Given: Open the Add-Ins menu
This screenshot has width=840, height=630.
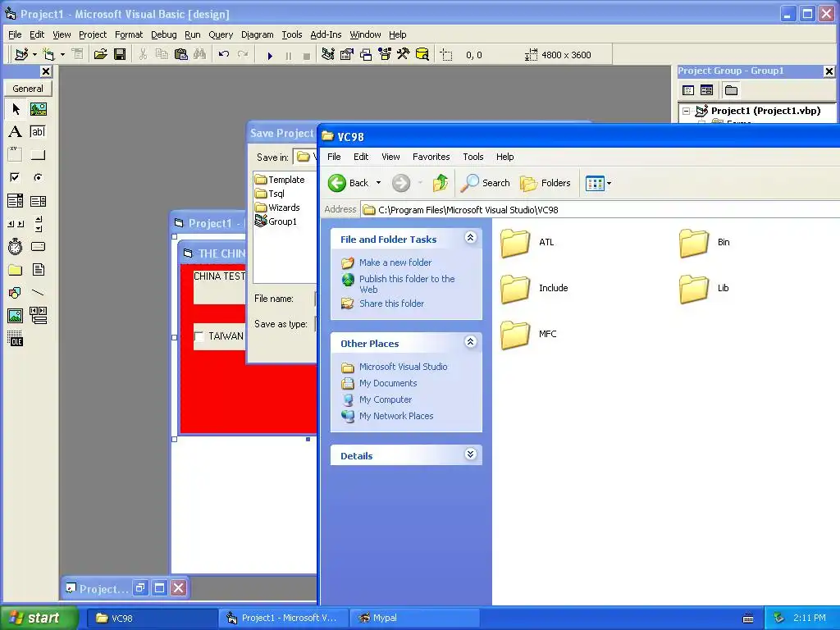Looking at the screenshot, I should click(326, 34).
